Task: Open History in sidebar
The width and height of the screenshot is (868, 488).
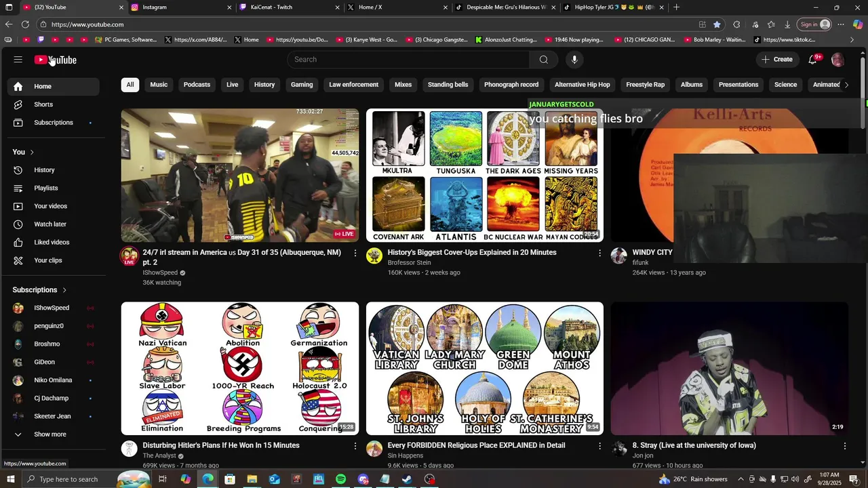Action: (53, 170)
